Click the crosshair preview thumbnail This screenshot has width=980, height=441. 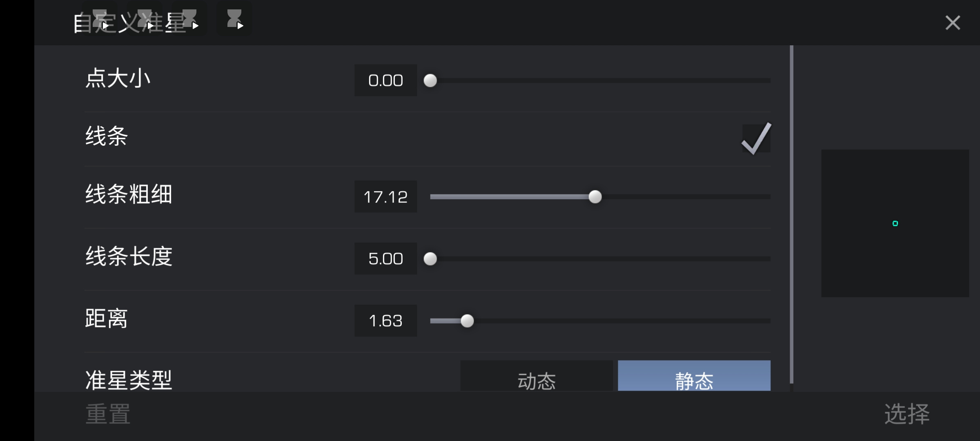pos(895,223)
